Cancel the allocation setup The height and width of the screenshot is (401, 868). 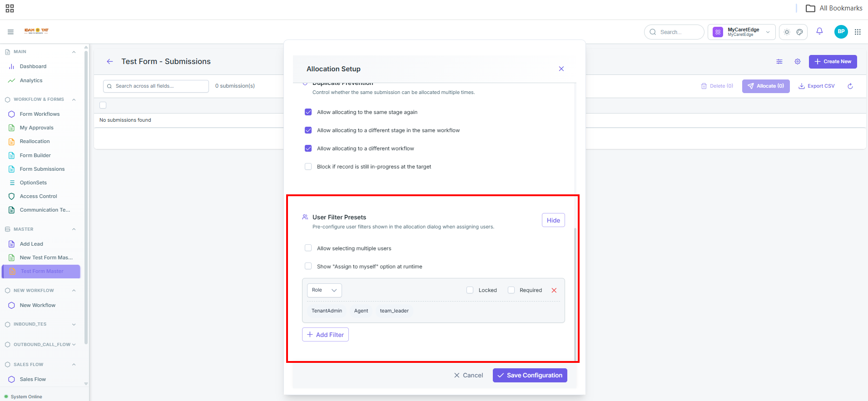coord(468,375)
